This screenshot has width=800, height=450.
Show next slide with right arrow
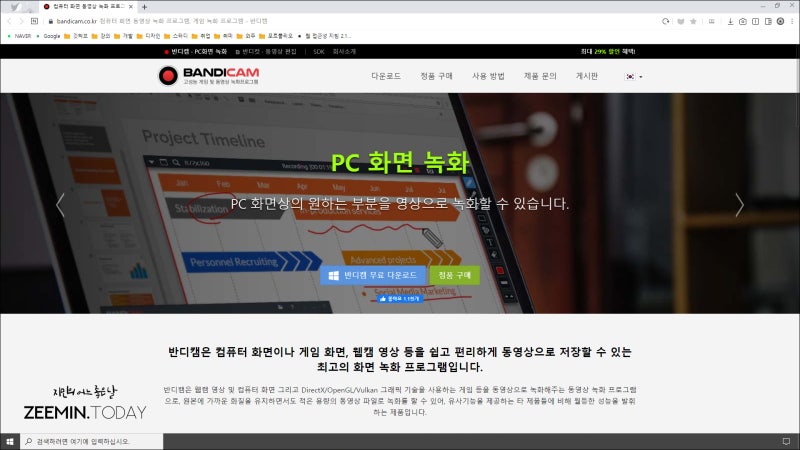[x=739, y=205]
